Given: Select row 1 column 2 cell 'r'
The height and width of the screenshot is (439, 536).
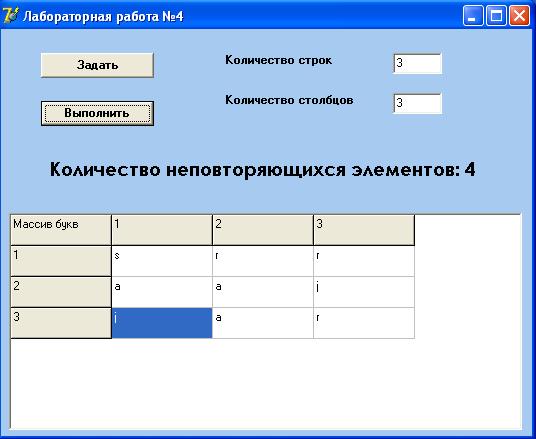Looking at the screenshot, I should (263, 261).
